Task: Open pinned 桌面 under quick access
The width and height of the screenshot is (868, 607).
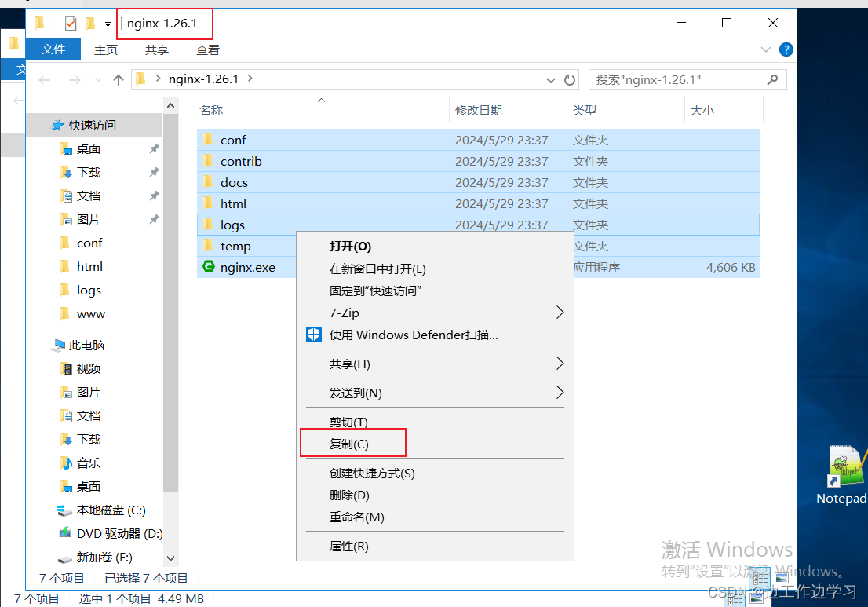Action: pos(89,149)
